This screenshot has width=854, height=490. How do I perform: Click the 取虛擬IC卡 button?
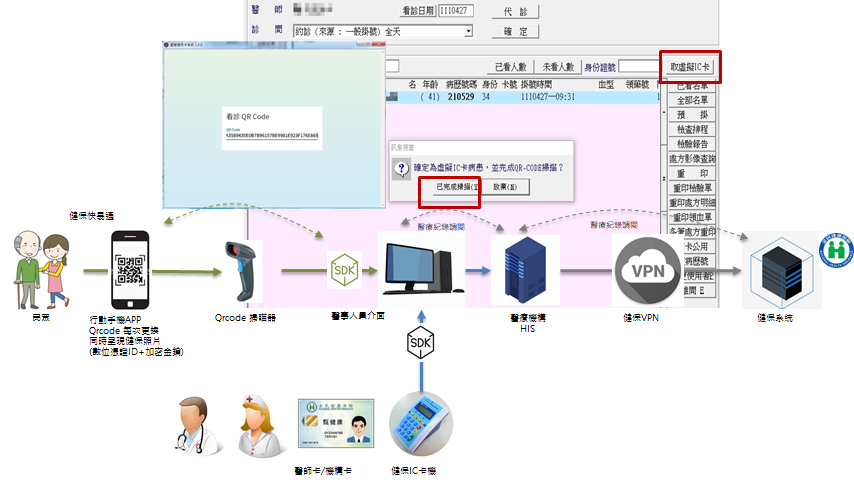pyautogui.click(x=690, y=67)
